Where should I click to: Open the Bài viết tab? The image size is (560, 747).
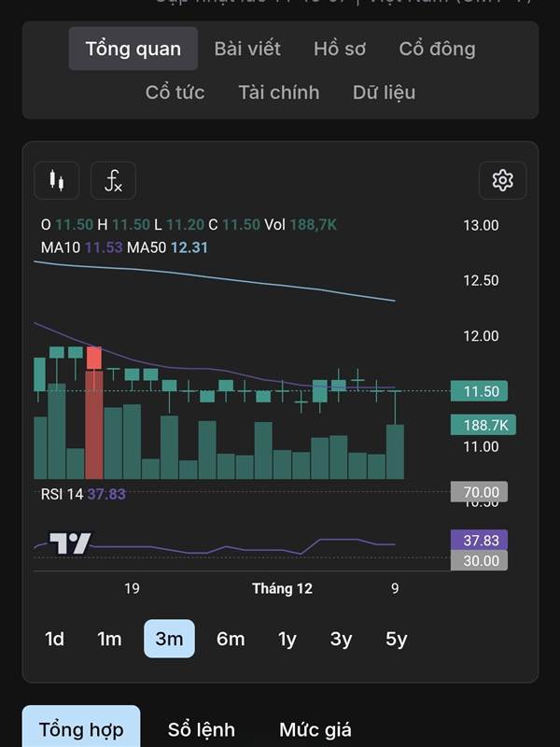coord(247,49)
